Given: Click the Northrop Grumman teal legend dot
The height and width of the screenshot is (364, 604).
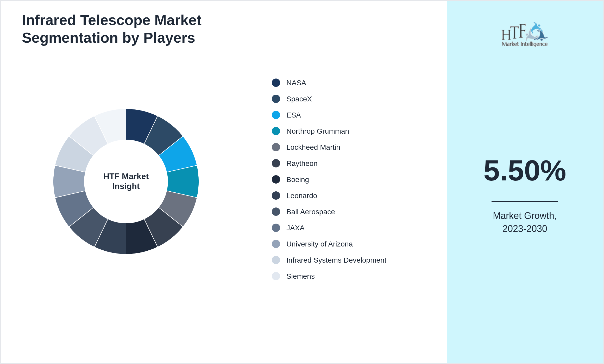Looking at the screenshot, I should [276, 131].
